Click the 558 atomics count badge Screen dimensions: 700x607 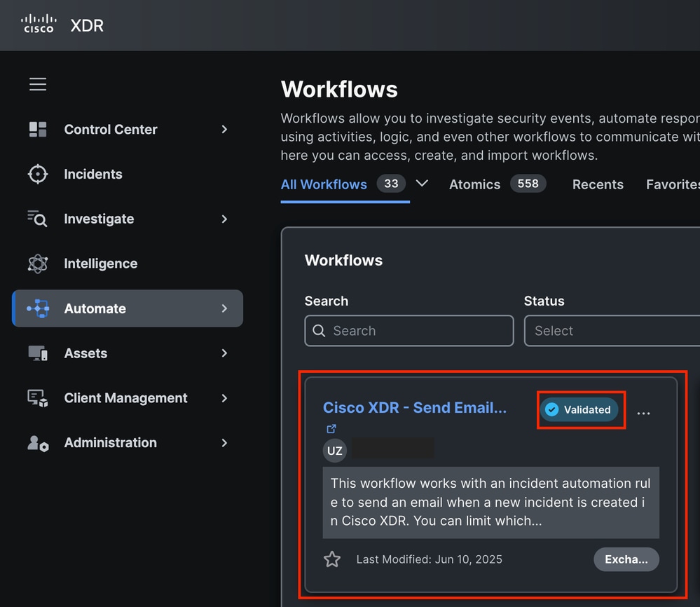coord(528,184)
